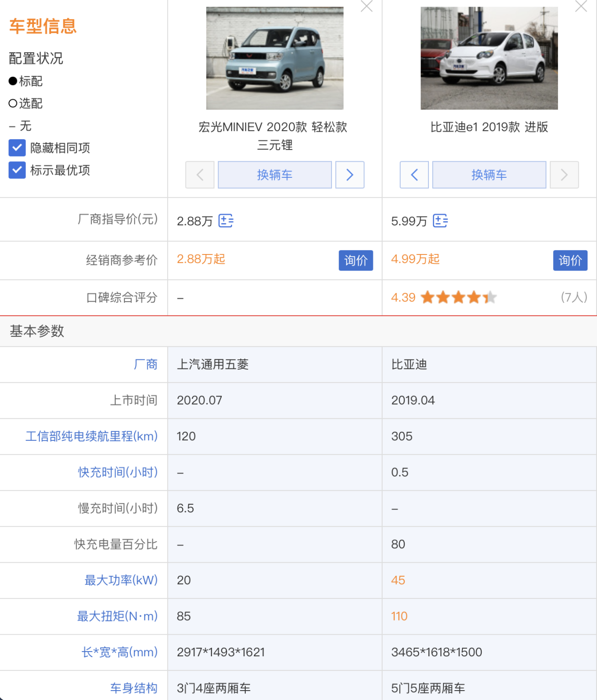This screenshot has width=597, height=700.
Task: Click the 上市时间 row label
Action: pyautogui.click(x=134, y=400)
